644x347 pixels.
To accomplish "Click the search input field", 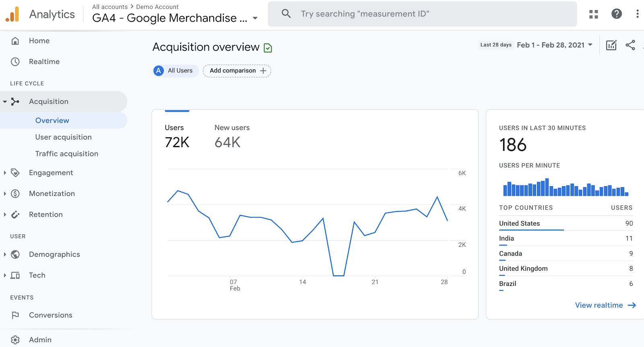I will [x=423, y=14].
